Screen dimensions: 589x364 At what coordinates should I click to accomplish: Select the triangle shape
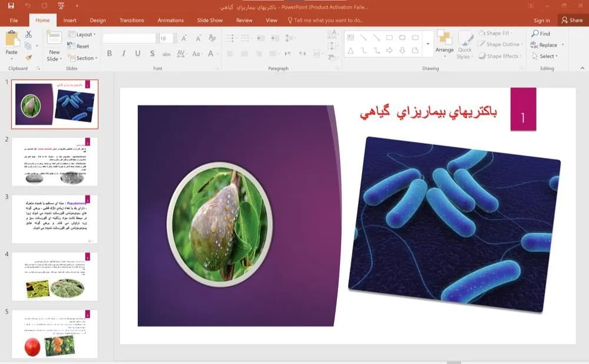[x=350, y=50]
